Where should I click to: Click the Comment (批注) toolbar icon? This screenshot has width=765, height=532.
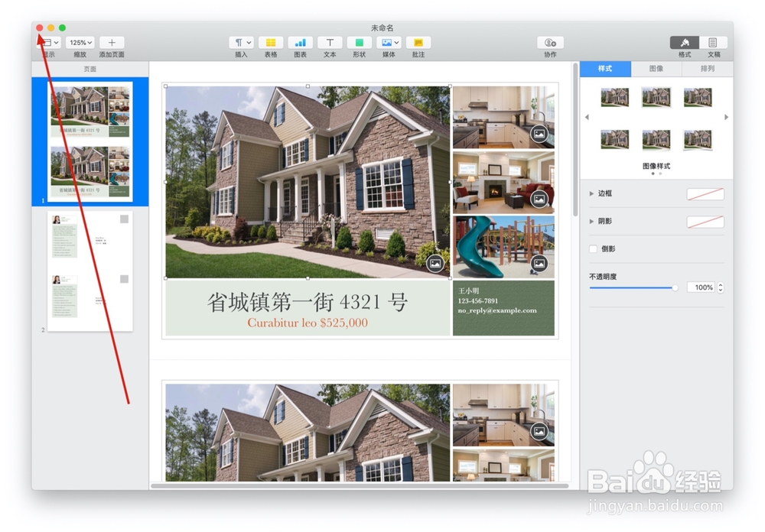(418, 43)
